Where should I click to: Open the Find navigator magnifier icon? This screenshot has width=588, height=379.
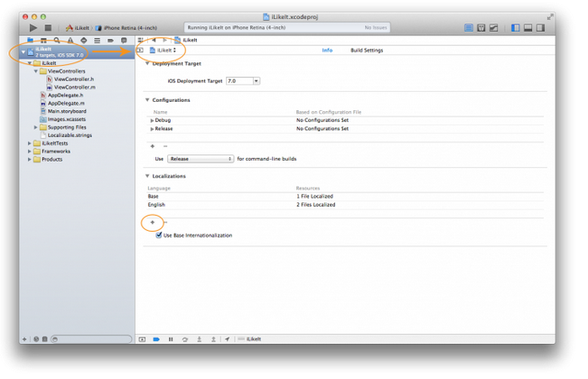click(57, 40)
